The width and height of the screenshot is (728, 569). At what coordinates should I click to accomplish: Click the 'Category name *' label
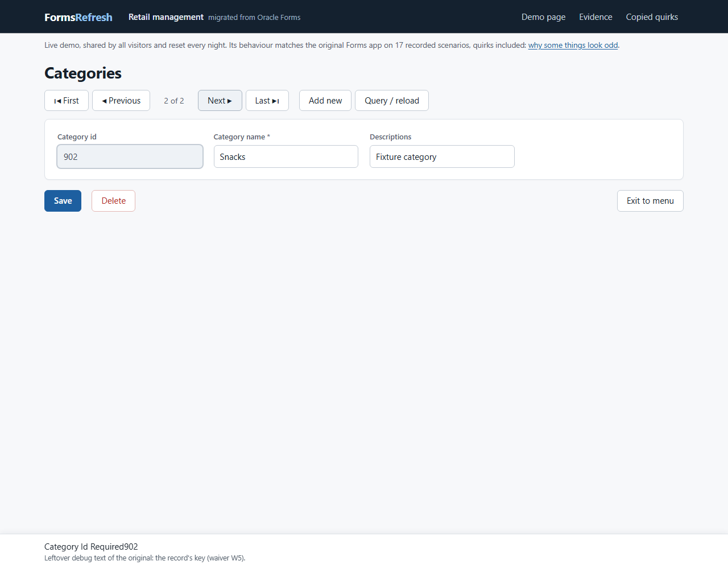coord(242,137)
